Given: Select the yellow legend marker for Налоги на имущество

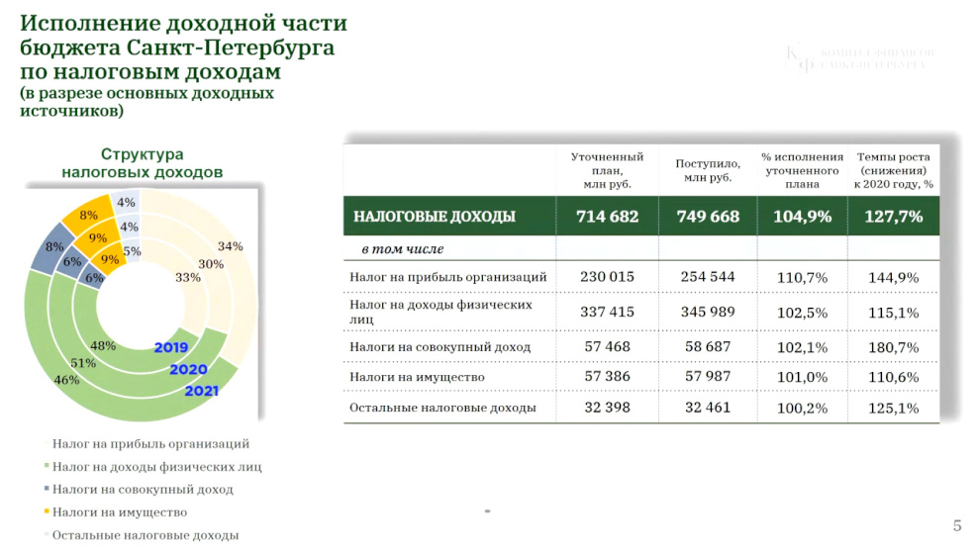Looking at the screenshot, I should [x=47, y=511].
